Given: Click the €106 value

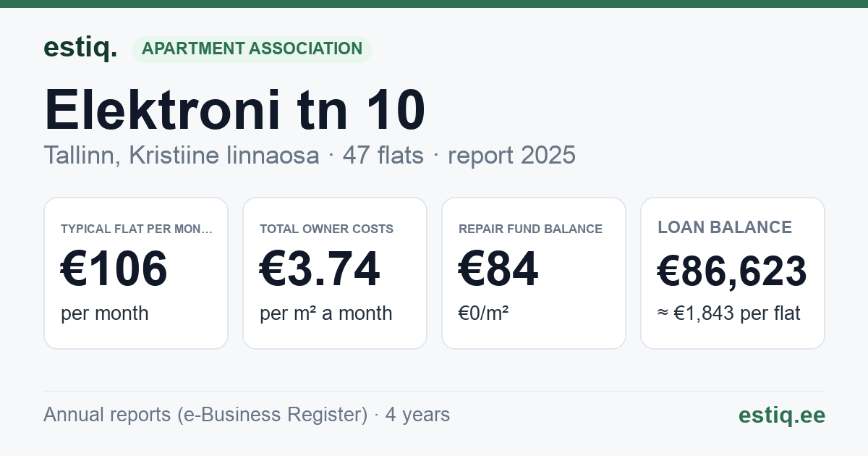Looking at the screenshot, I should tap(114, 269).
